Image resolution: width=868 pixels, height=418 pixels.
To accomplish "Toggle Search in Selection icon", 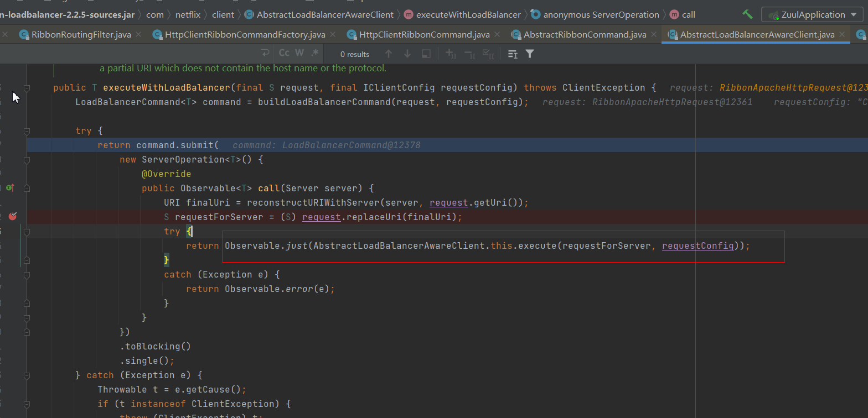I will click(x=513, y=54).
